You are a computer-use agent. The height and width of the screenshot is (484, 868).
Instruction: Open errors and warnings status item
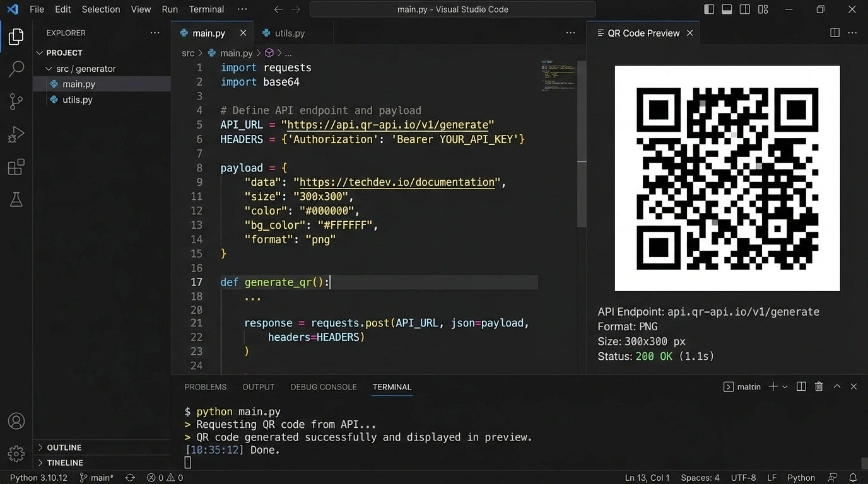click(165, 478)
